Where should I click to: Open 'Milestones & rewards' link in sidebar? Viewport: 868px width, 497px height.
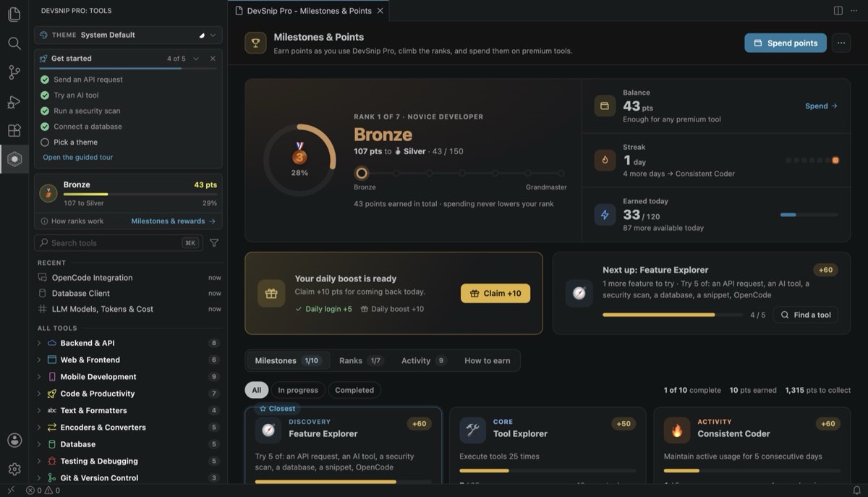(173, 221)
